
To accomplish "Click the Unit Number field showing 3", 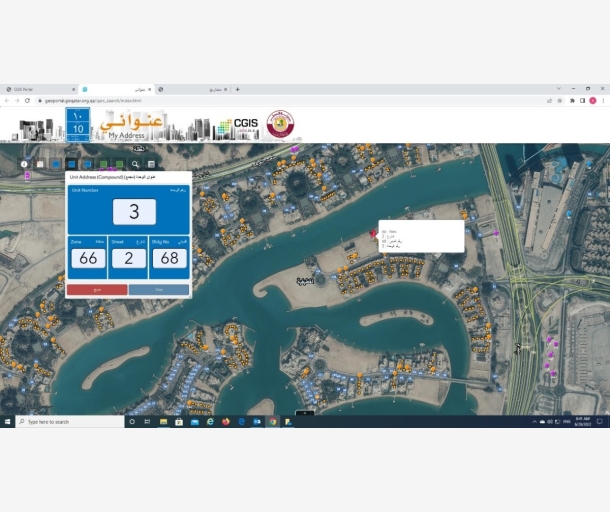I will pyautogui.click(x=134, y=212).
